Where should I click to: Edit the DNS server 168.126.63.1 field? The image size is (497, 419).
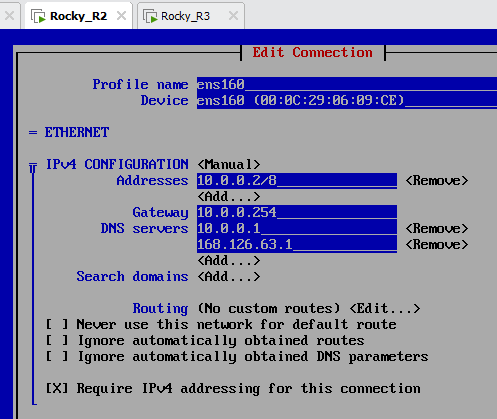(x=297, y=244)
